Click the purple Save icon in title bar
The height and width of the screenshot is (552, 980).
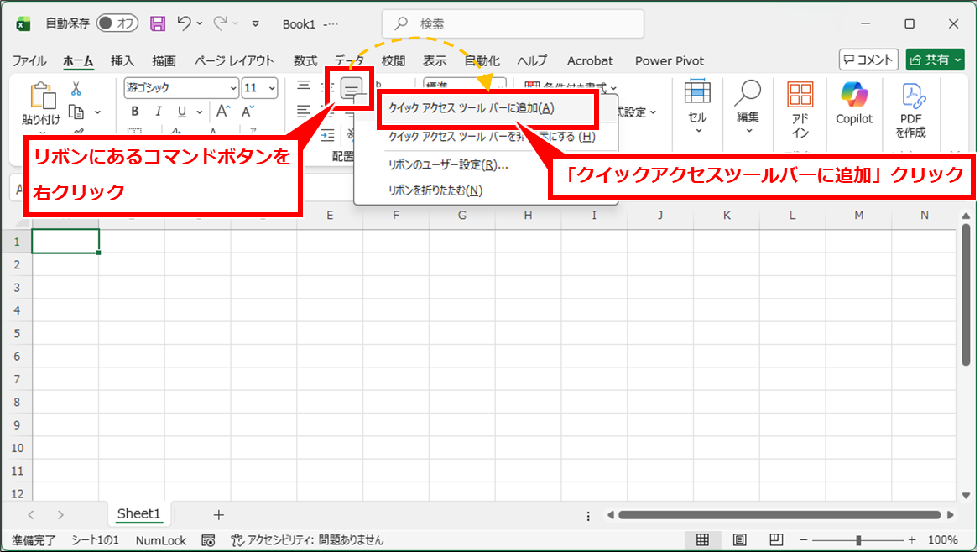pos(158,23)
